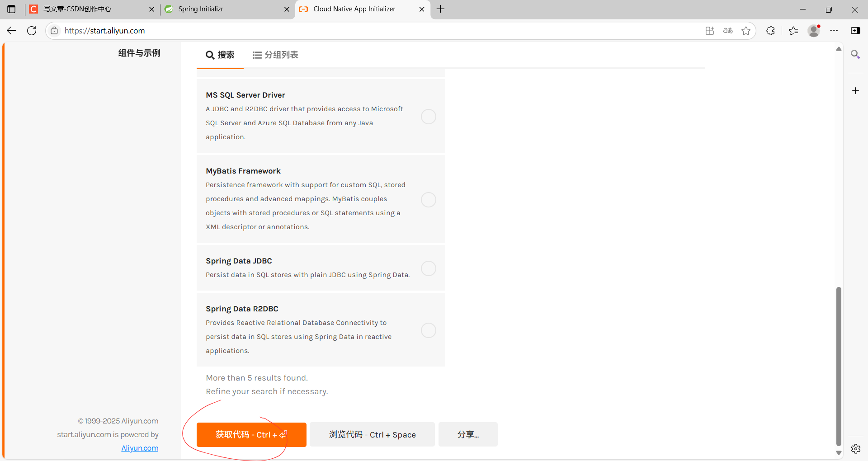The height and width of the screenshot is (461, 868).
Task: Open sidebar settings gear icon
Action: point(855,449)
